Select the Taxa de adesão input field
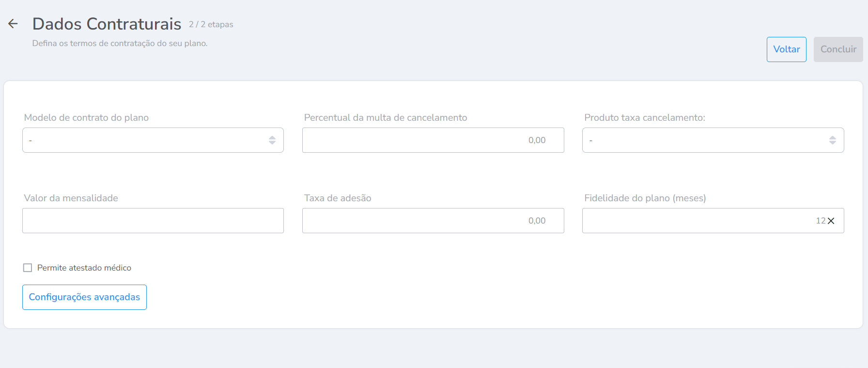Image resolution: width=868 pixels, height=368 pixels. (x=433, y=221)
